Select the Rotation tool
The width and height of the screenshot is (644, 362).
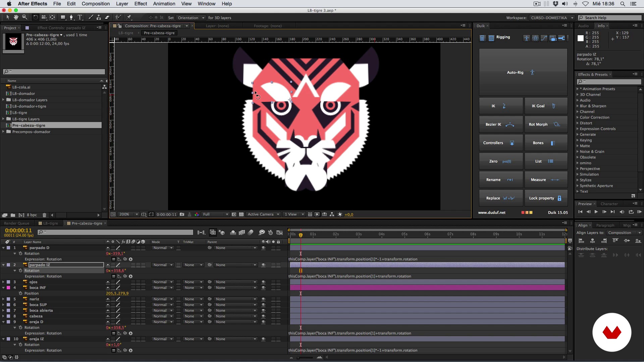pyautogui.click(x=36, y=17)
